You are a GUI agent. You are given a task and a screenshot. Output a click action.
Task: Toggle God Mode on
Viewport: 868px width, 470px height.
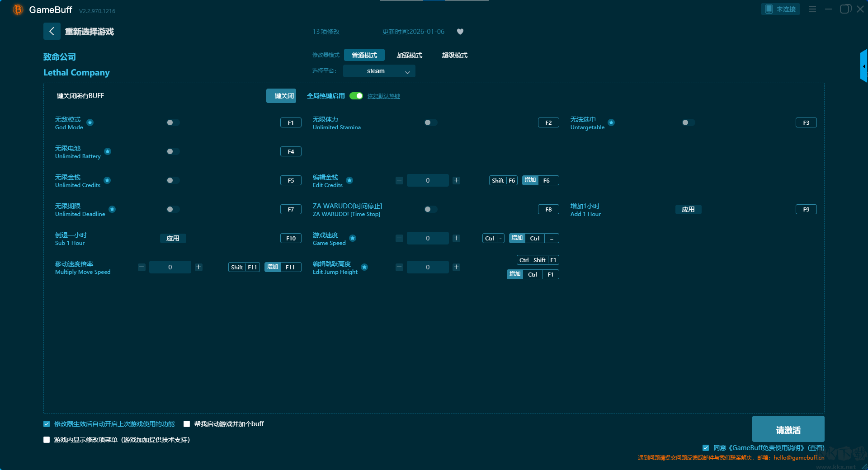point(173,122)
